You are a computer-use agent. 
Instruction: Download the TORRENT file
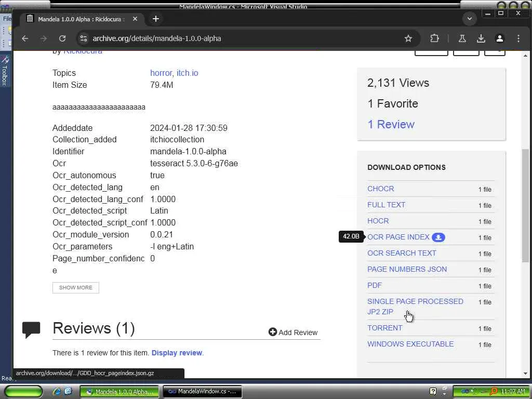pos(385,328)
